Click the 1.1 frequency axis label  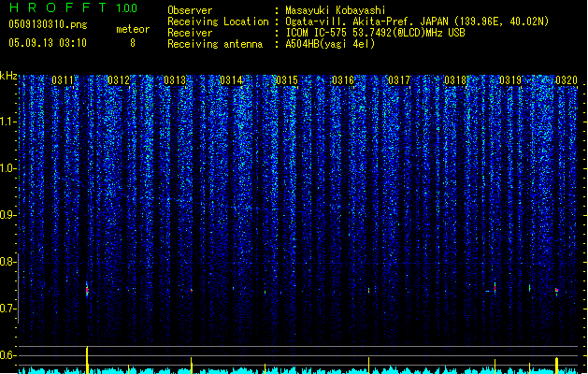click(7, 122)
